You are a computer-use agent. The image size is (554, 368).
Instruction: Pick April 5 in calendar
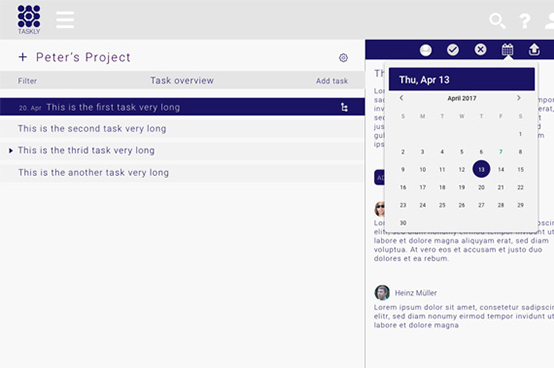(x=461, y=152)
